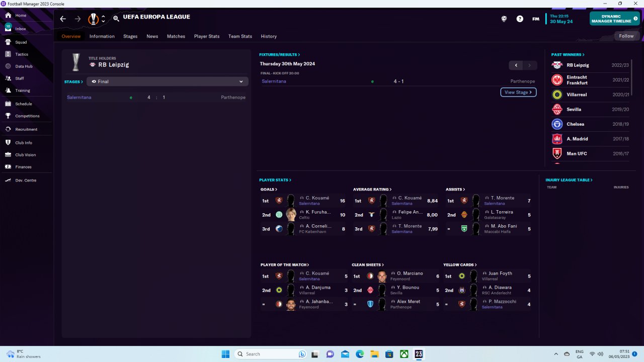Click the Chelsea badge in Past Winners
The width and height of the screenshot is (644, 362).
557,124
